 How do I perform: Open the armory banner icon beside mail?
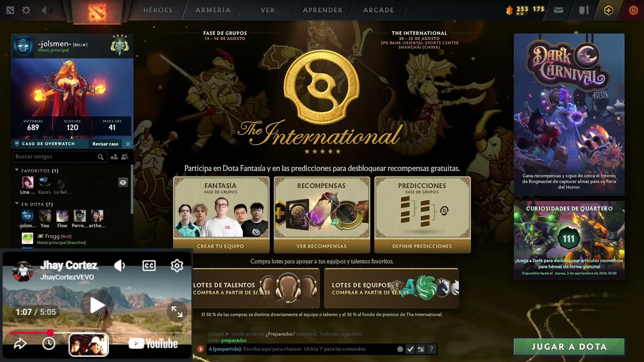tap(584, 10)
